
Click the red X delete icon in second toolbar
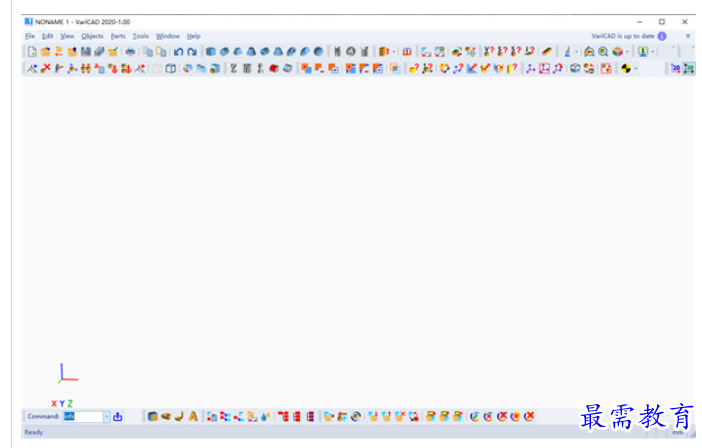46,68
